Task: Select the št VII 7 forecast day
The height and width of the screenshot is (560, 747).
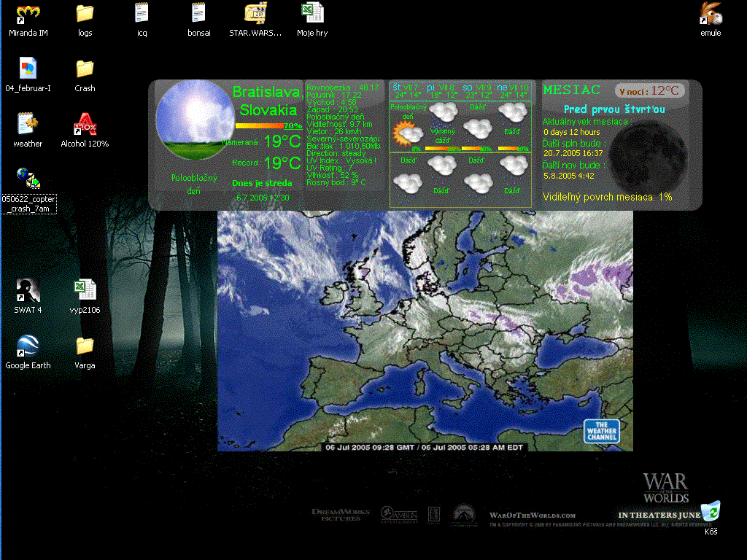Action: pyautogui.click(x=406, y=91)
